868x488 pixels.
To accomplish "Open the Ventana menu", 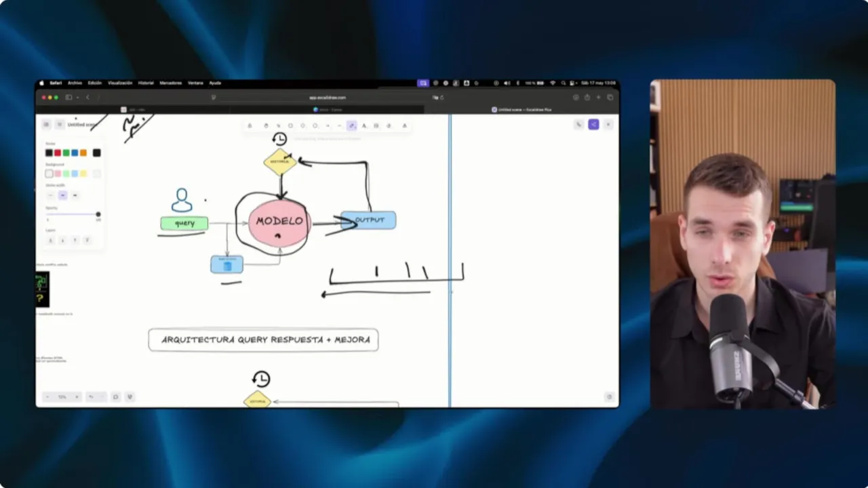I will coord(195,83).
